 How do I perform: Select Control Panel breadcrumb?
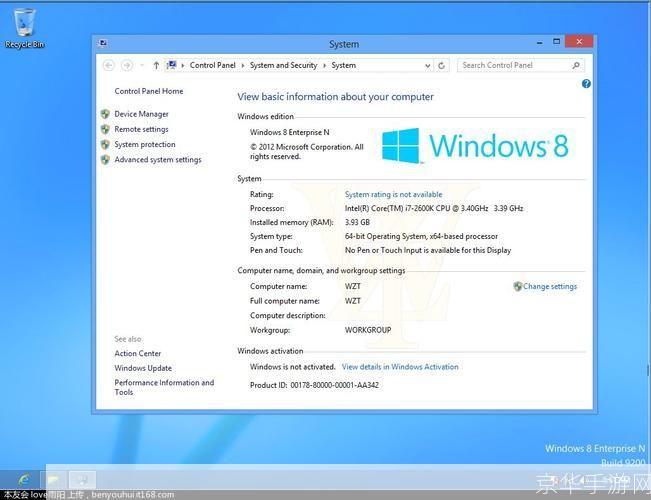pos(213,65)
